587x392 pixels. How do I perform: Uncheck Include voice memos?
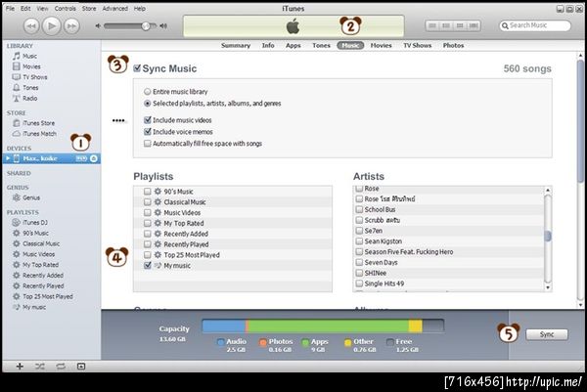148,132
